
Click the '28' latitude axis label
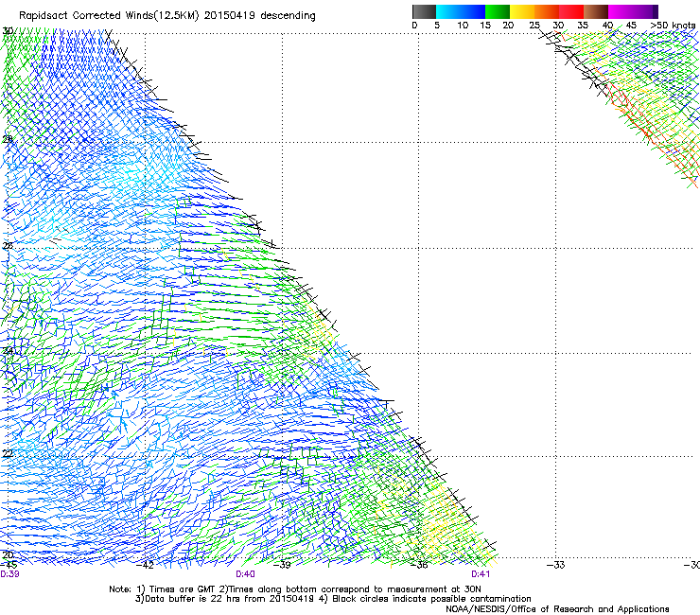(x=8, y=139)
